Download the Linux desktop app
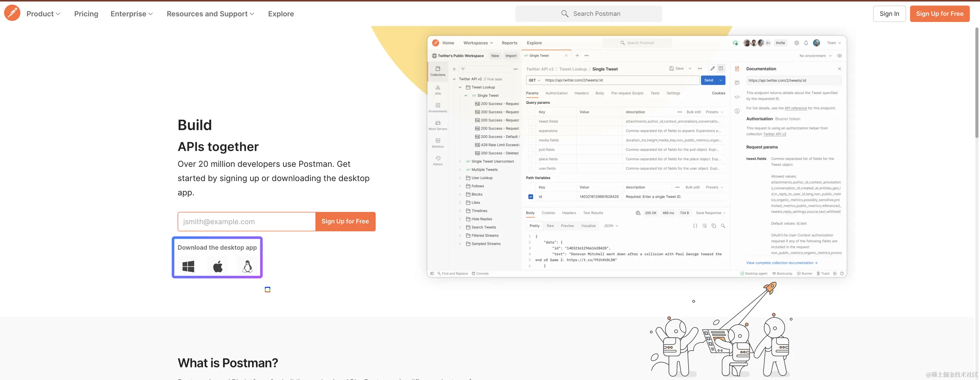Image resolution: width=980 pixels, height=380 pixels. coord(248,266)
